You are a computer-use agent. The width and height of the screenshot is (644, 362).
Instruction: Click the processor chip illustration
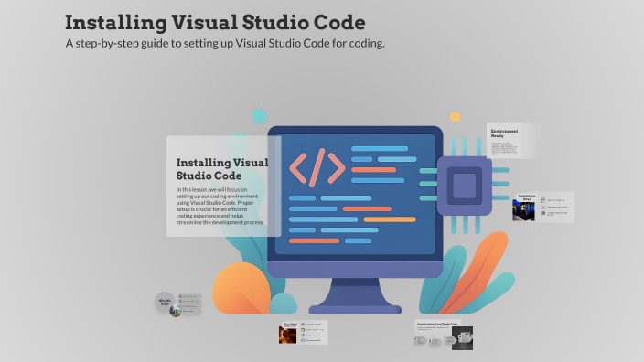[465, 186]
